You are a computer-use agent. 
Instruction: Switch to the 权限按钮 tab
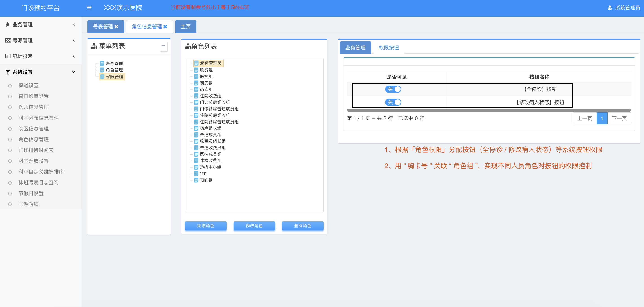[389, 48]
